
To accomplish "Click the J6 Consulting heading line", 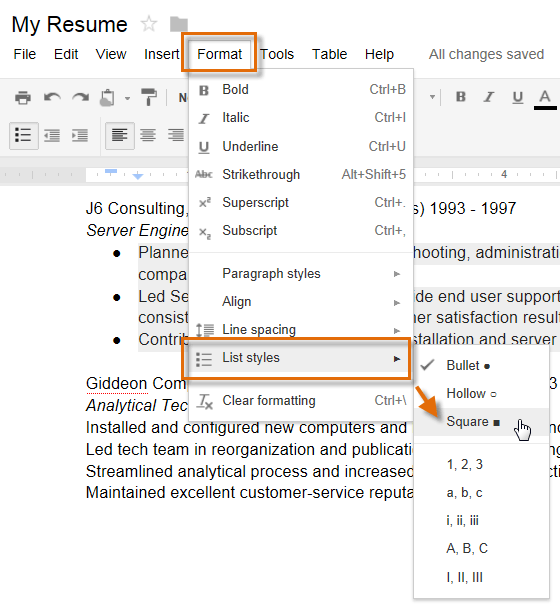I will point(137,208).
